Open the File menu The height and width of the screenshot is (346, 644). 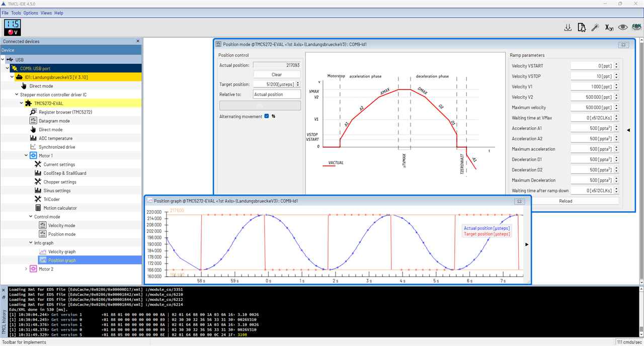coord(5,13)
